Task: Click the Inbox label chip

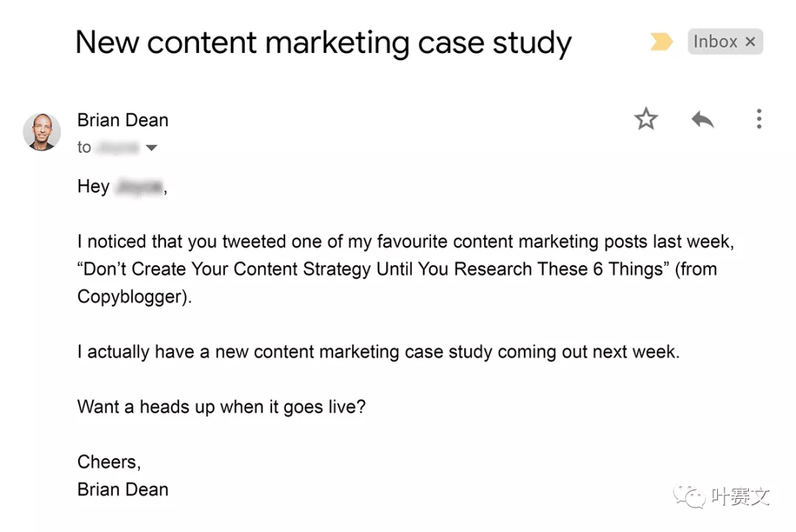Action: 715,42
